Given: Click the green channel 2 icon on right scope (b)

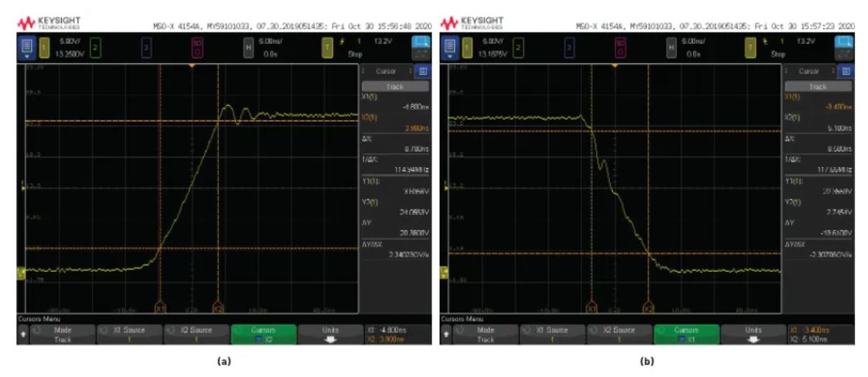Looking at the screenshot, I should [x=517, y=47].
